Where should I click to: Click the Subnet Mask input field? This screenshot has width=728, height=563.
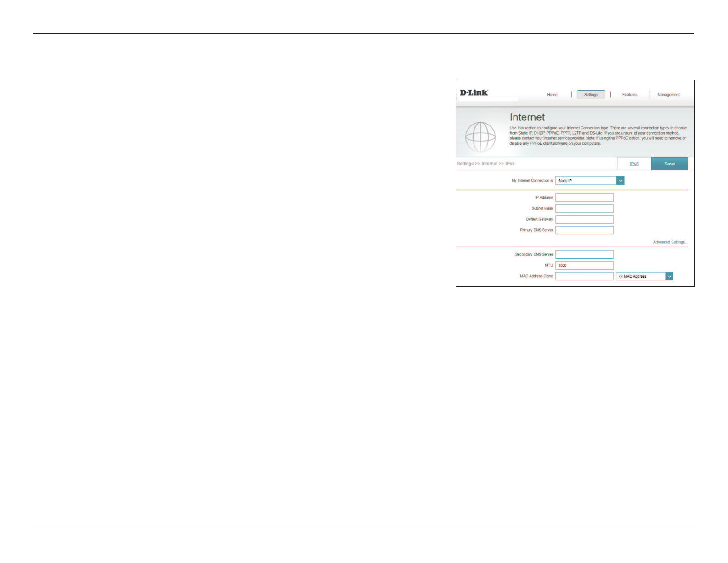[x=584, y=209]
